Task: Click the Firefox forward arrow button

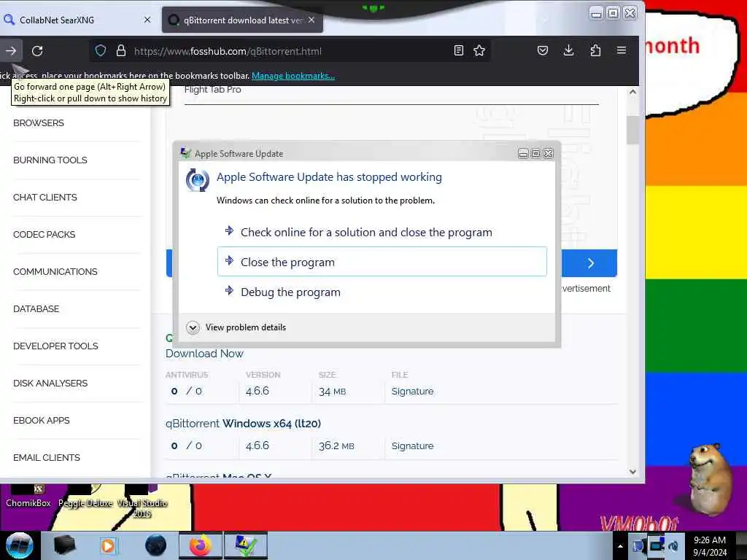Action: (x=10, y=50)
